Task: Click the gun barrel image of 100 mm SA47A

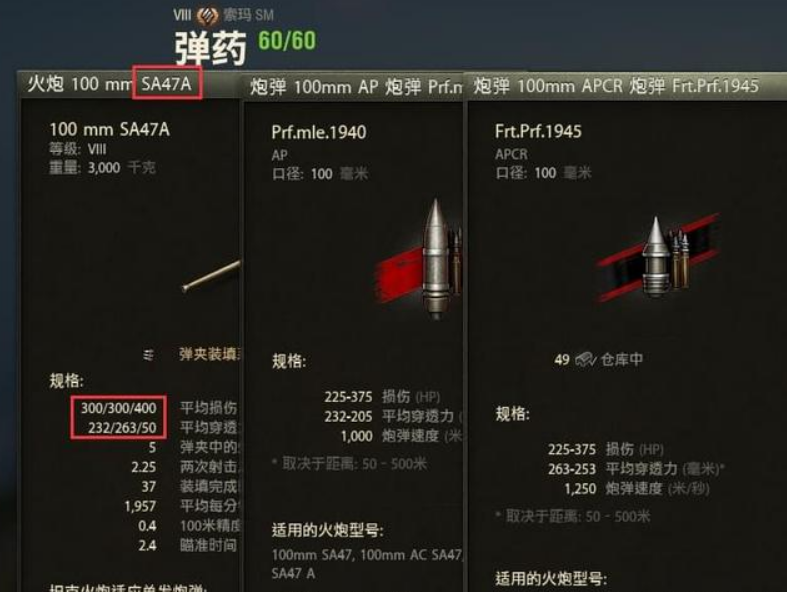Action: tap(211, 277)
